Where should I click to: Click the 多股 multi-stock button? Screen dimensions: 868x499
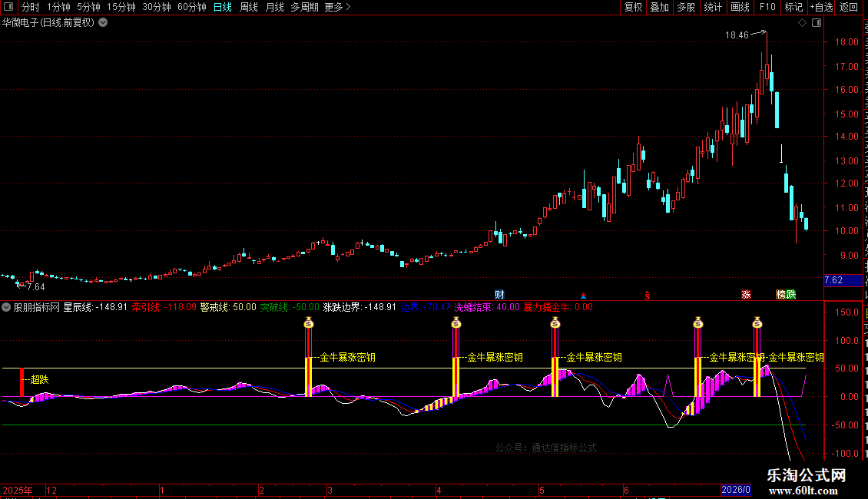[686, 7]
